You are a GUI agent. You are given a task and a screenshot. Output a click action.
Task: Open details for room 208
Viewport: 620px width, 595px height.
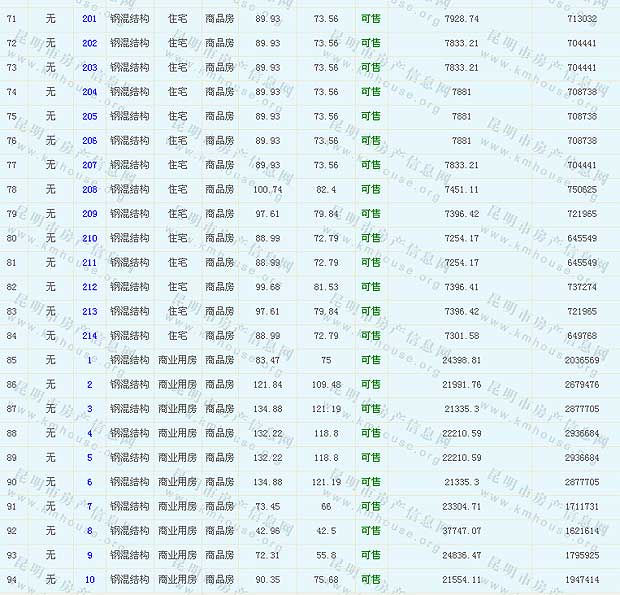(x=89, y=189)
